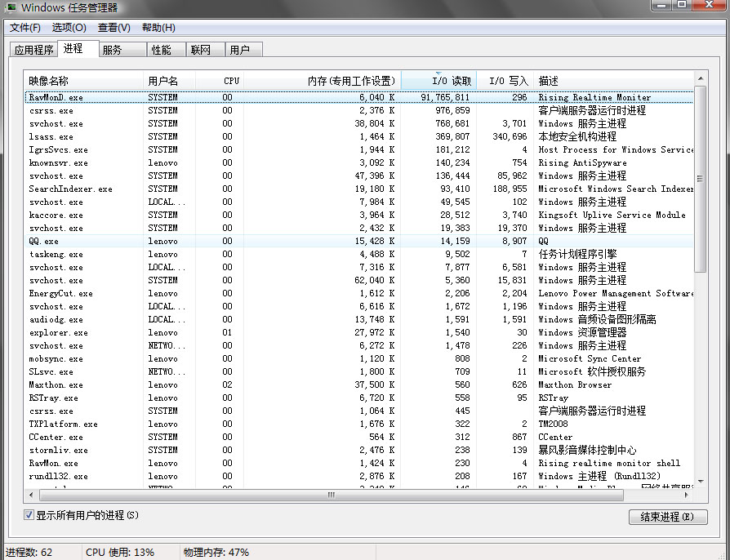Switch to the 联网 tab

pyautogui.click(x=205, y=50)
